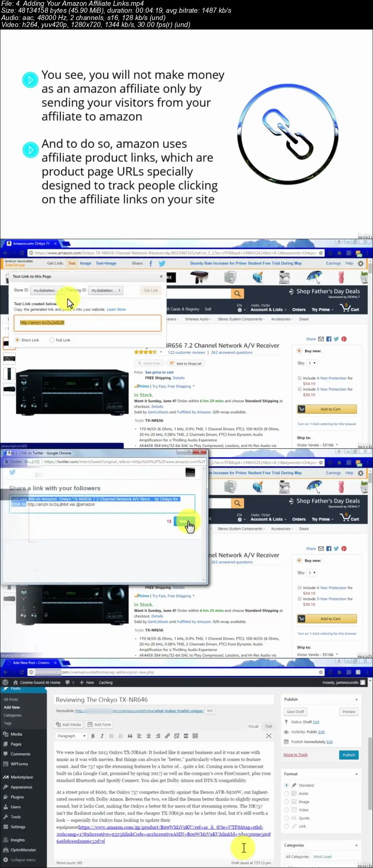
Task: Insert blockquote in the WordPress editor
Action: tap(130, 736)
